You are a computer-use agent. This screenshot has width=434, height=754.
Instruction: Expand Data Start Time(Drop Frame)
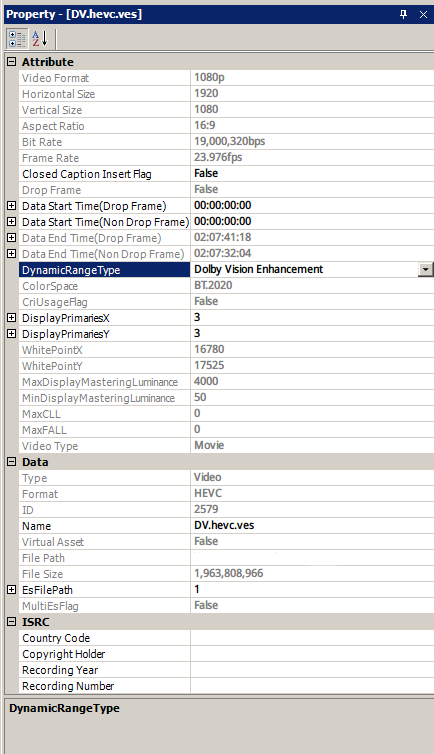pyautogui.click(x=12, y=206)
